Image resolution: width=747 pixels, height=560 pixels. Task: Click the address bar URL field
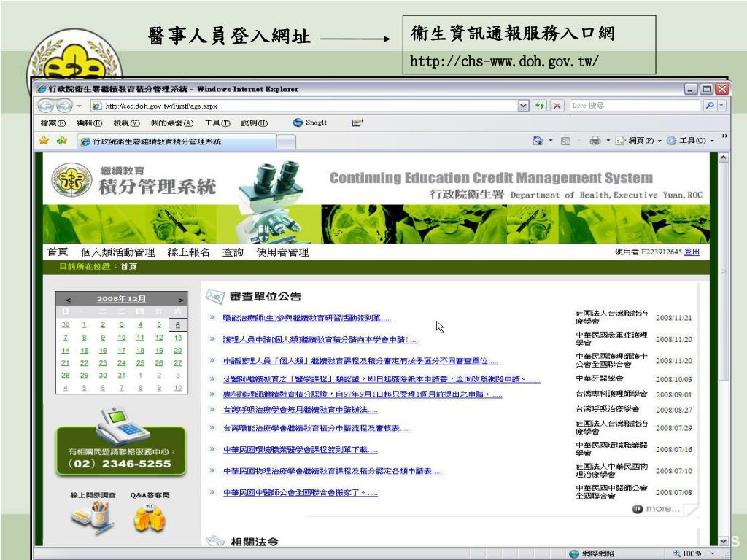[305, 106]
